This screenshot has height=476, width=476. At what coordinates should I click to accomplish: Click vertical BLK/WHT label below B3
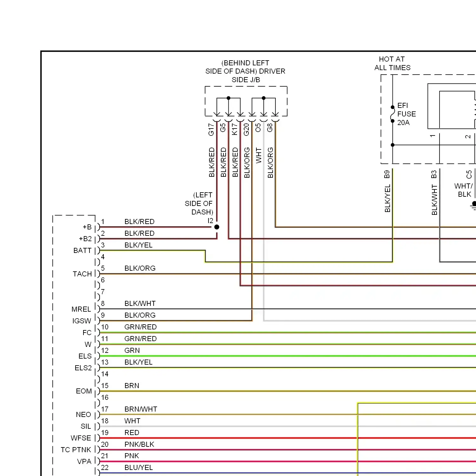(x=434, y=200)
